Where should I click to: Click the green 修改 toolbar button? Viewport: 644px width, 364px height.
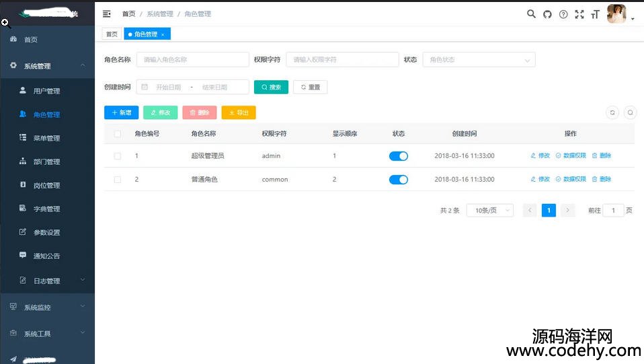160,112
